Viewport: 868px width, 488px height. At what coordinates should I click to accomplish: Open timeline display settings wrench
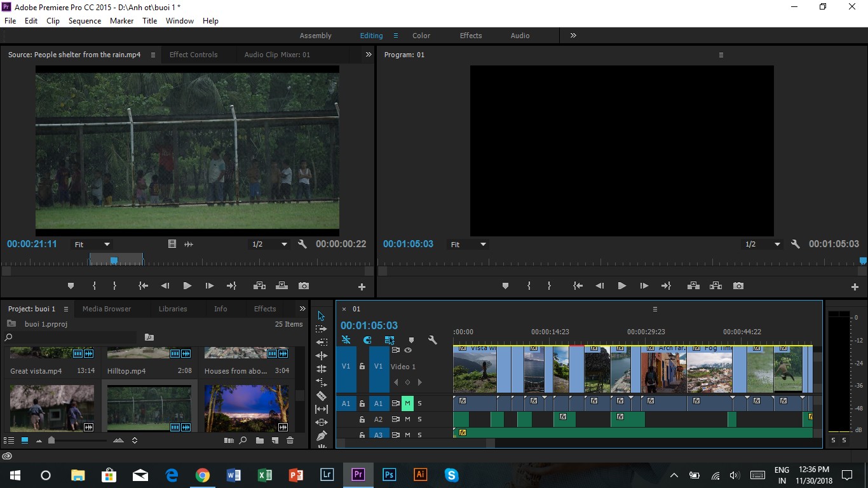pyautogui.click(x=433, y=341)
